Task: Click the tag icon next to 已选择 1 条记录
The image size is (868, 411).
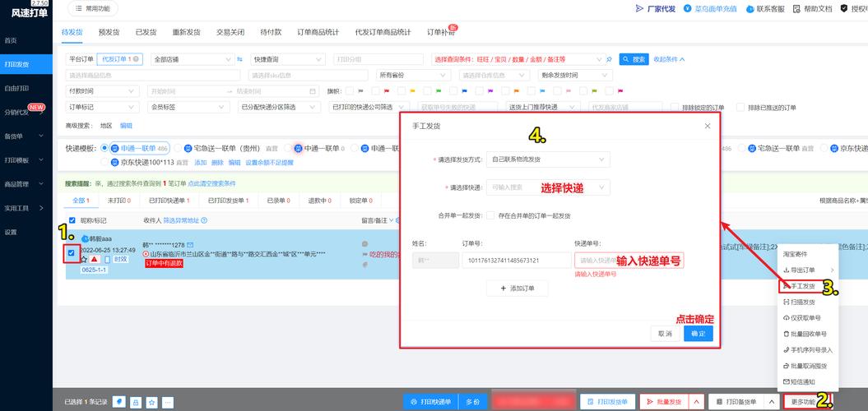Action: [118, 402]
